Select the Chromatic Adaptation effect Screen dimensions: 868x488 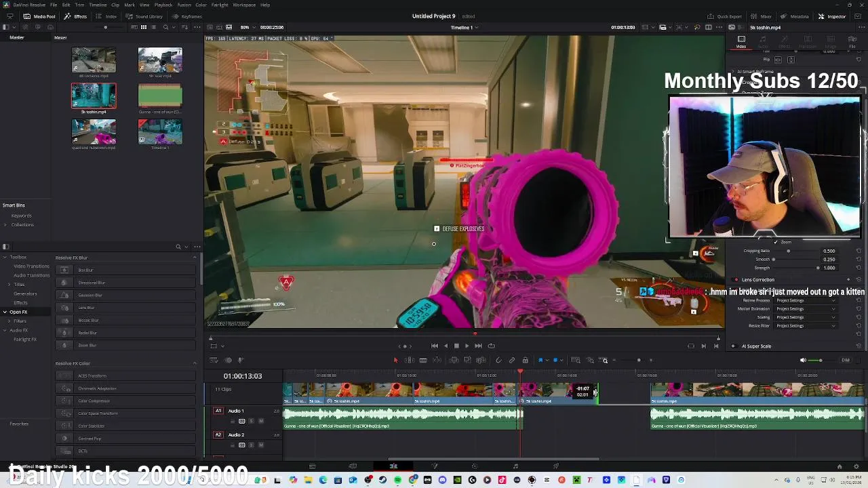(x=125, y=388)
